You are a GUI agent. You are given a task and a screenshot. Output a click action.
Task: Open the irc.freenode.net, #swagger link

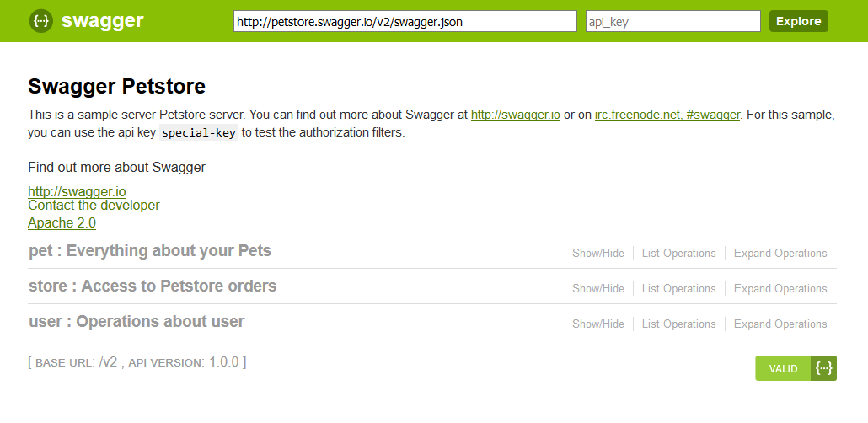click(x=667, y=115)
